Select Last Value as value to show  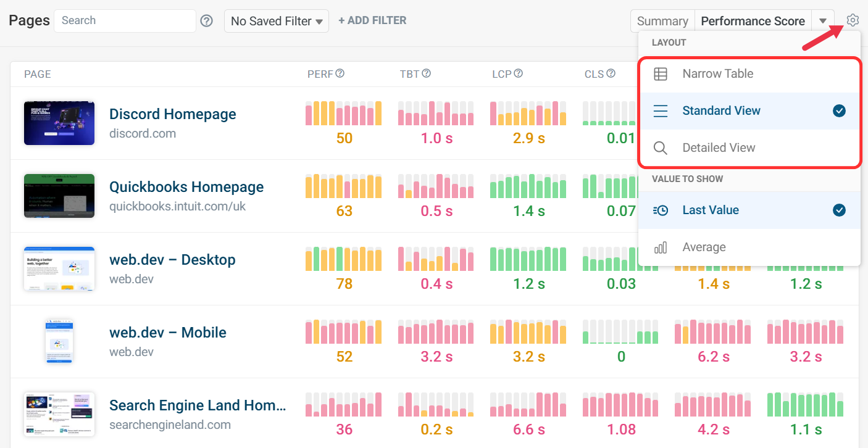coord(710,210)
